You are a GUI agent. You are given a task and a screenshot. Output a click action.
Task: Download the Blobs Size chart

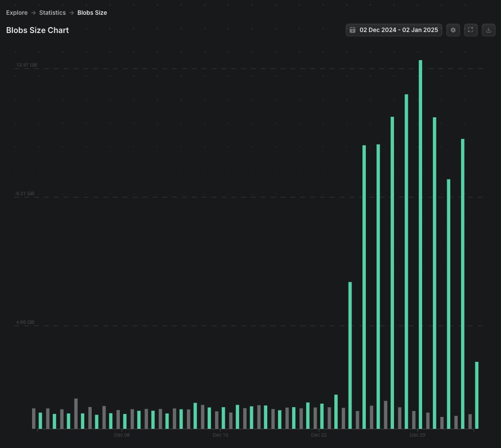[x=489, y=30]
